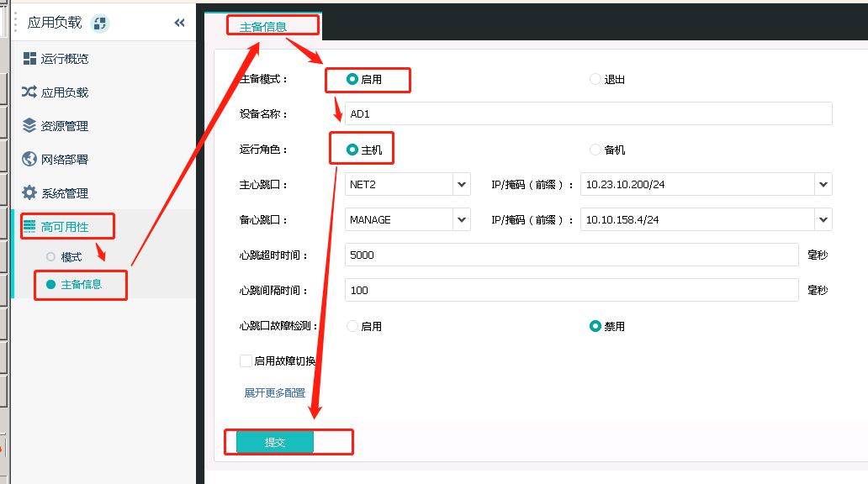Select 启用 for 主备模式

tap(352, 79)
